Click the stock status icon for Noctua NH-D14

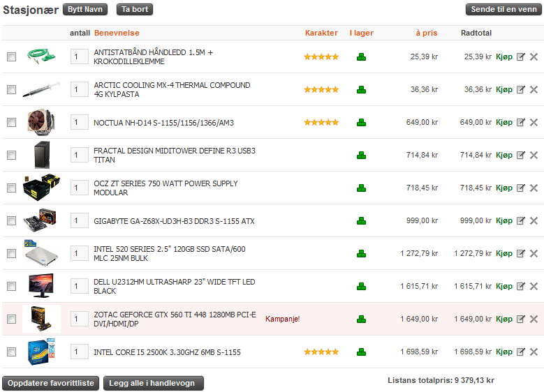[361, 122]
